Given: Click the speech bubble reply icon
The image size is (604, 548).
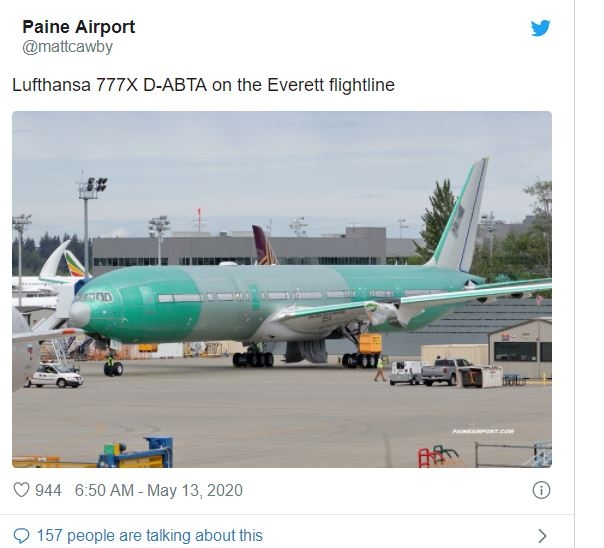Looking at the screenshot, I should point(21,535).
